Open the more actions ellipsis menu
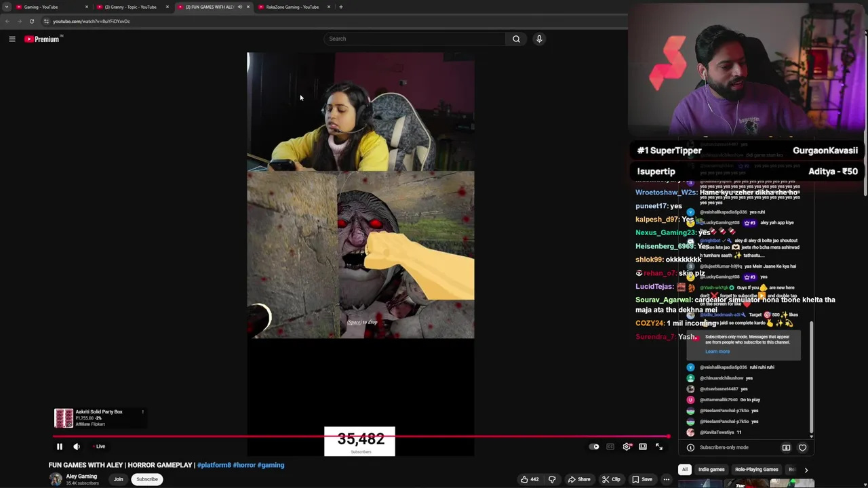Image resolution: width=868 pixels, height=488 pixels. click(x=667, y=479)
